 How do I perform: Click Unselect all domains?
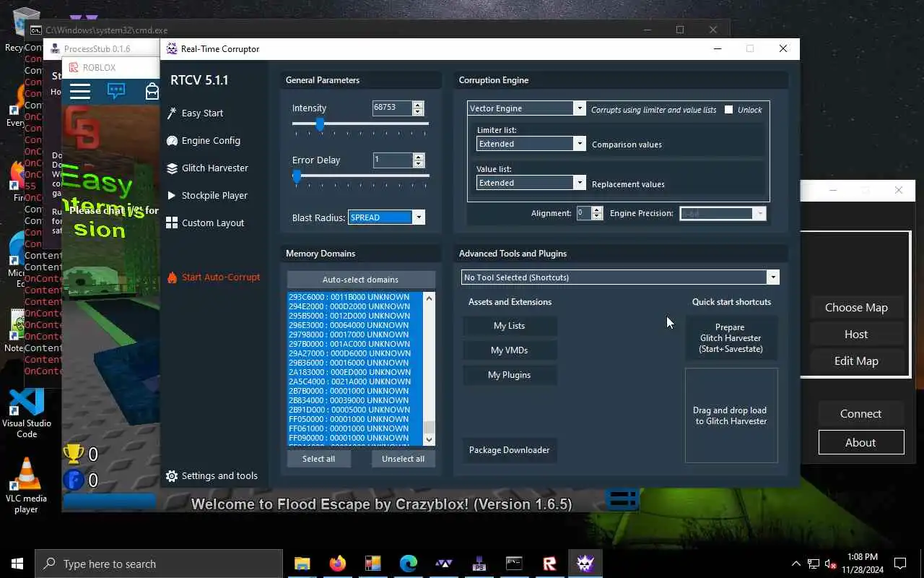(x=404, y=459)
